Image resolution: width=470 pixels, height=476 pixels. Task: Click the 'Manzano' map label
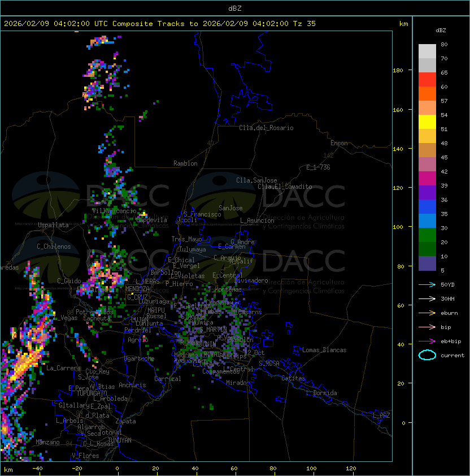(x=47, y=442)
